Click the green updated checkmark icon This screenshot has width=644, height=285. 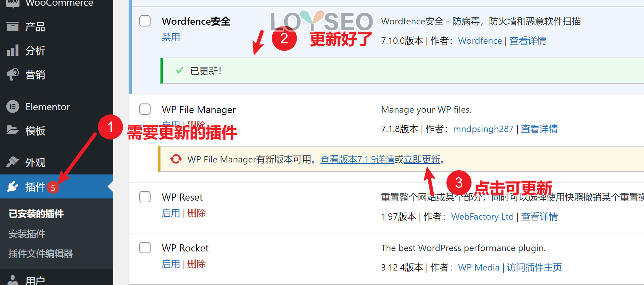click(x=180, y=71)
